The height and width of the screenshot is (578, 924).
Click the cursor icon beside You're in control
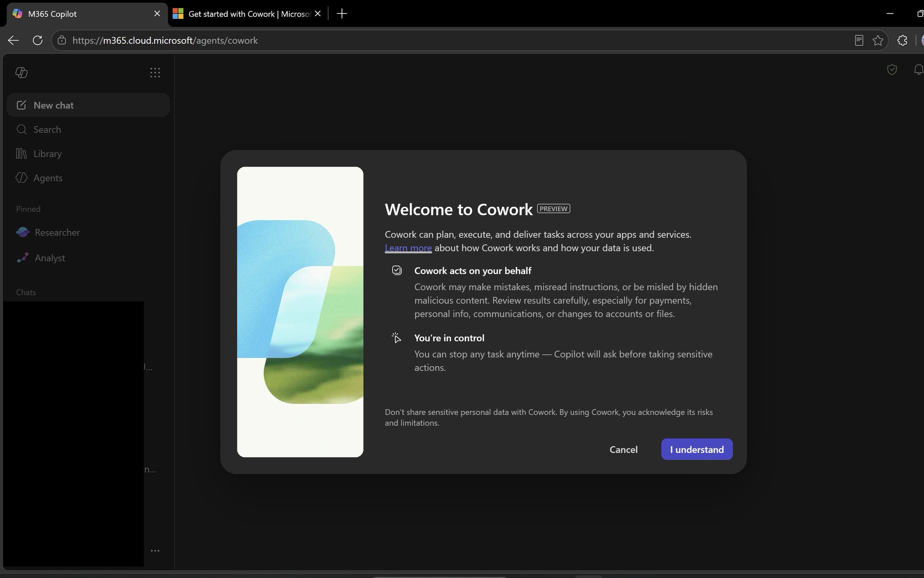(x=396, y=337)
